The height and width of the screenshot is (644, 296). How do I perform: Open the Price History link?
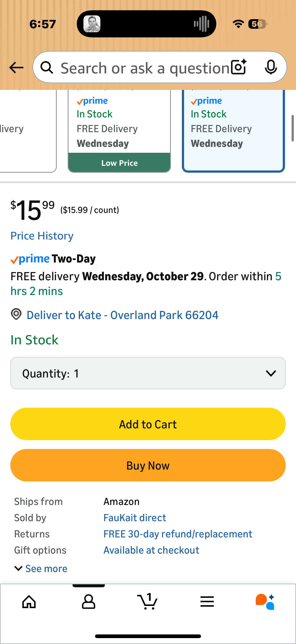(x=42, y=236)
